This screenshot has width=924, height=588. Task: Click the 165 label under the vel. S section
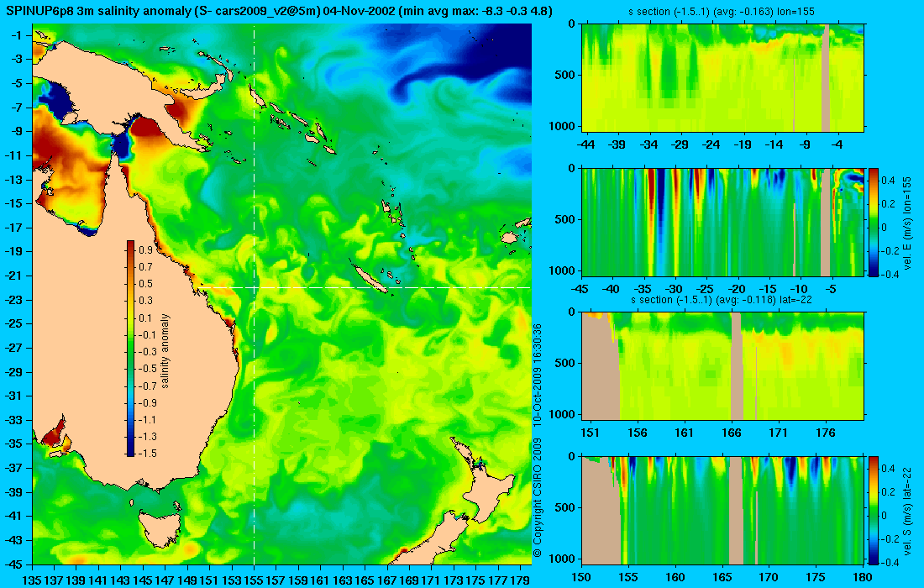pos(722,577)
